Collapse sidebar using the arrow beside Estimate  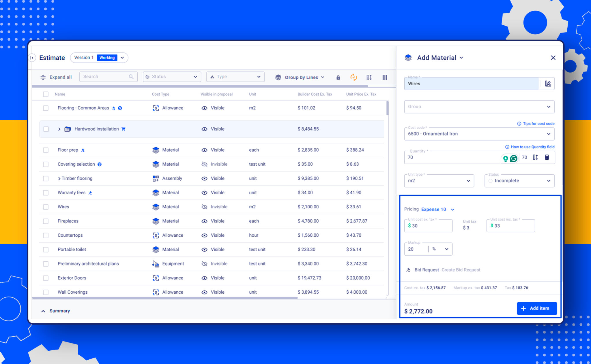pyautogui.click(x=32, y=58)
